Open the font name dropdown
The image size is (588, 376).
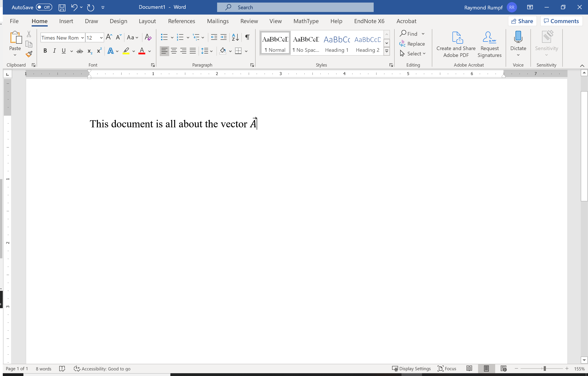click(x=82, y=38)
